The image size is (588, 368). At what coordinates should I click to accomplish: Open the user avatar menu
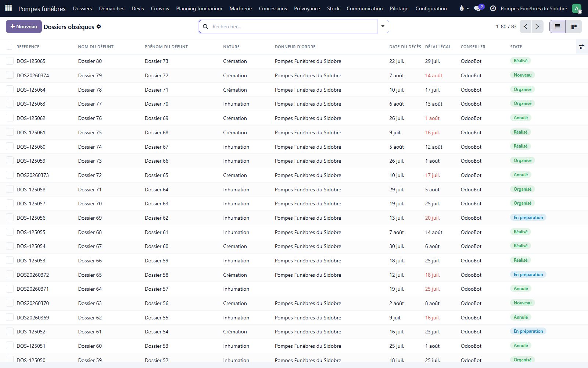tap(577, 8)
